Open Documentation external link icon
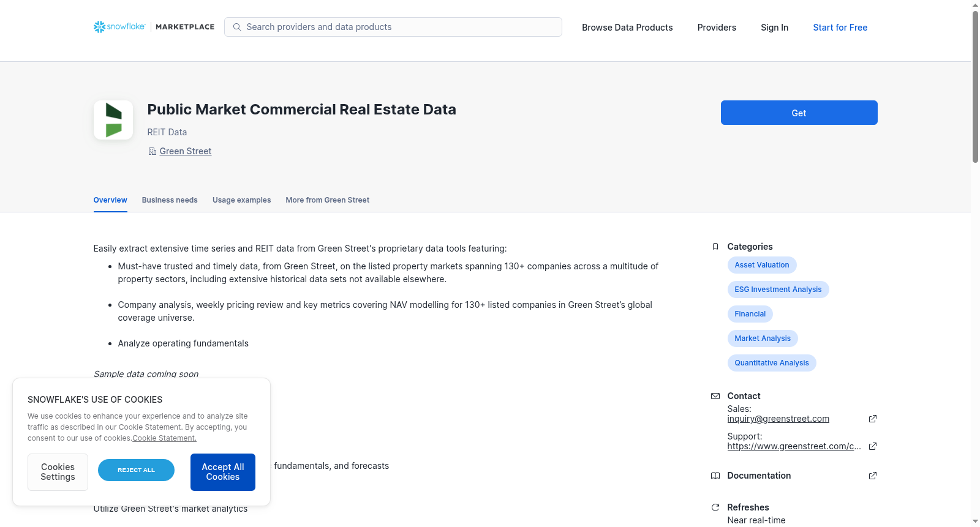This screenshot has height=527, width=980. 873,476
